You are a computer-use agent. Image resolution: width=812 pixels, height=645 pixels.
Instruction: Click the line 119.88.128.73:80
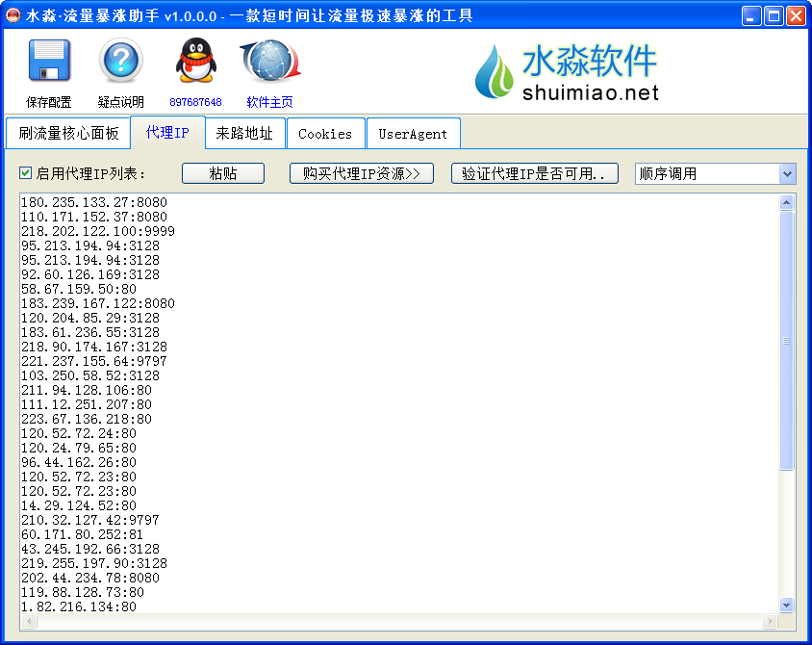(83, 593)
